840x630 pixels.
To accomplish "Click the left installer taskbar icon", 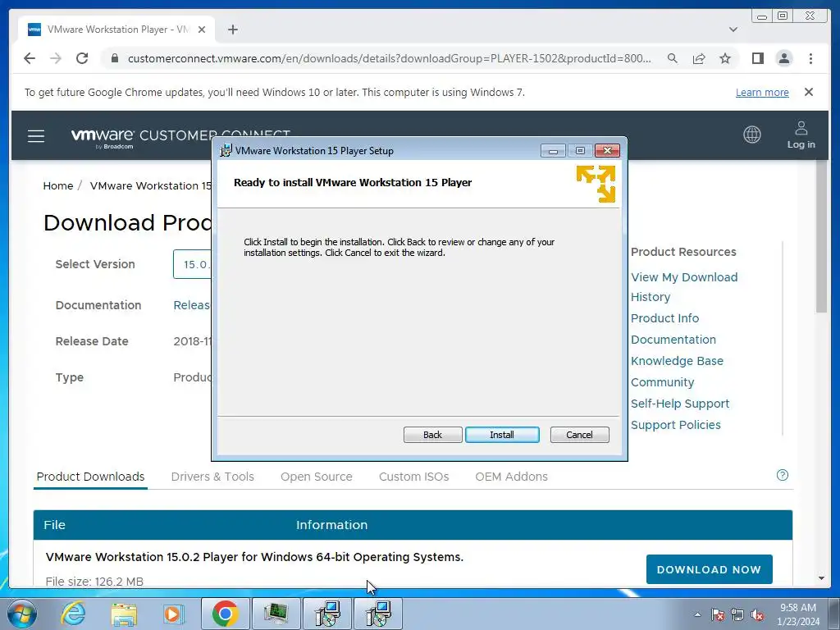I will click(x=327, y=614).
